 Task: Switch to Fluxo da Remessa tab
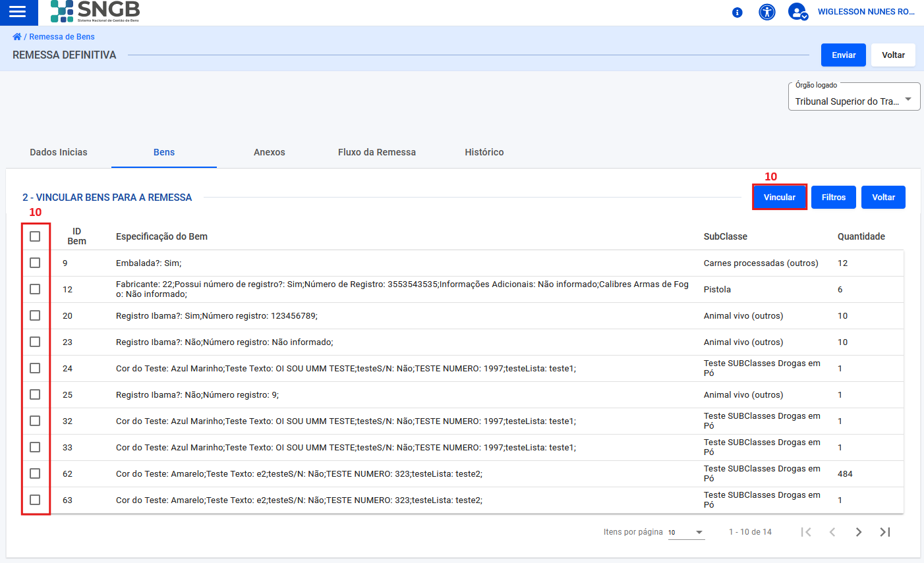pos(377,152)
